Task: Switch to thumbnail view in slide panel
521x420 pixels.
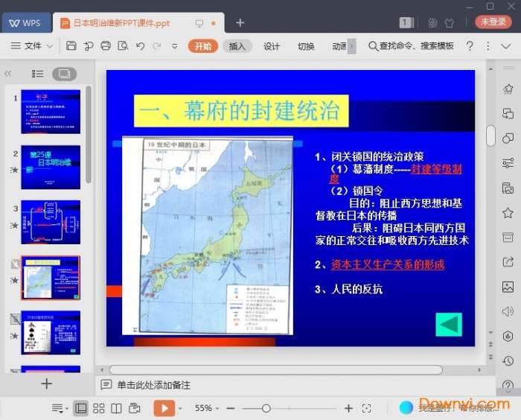Action: point(64,74)
